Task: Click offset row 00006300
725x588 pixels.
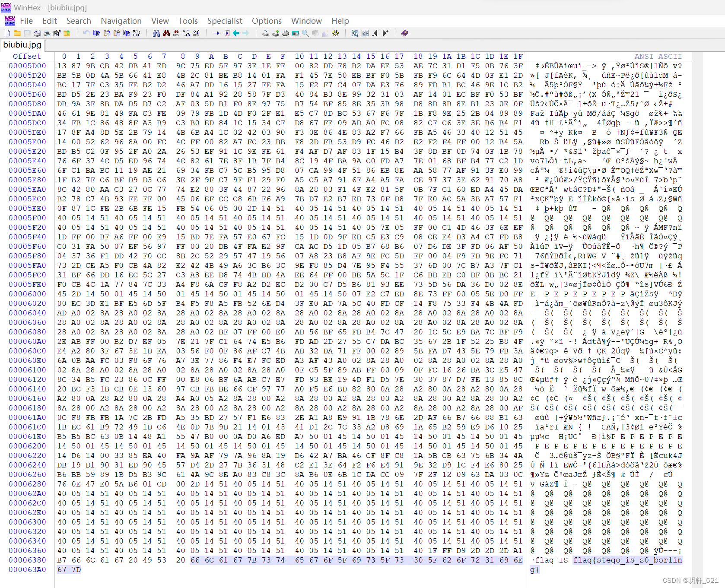Action: [x=27, y=522]
